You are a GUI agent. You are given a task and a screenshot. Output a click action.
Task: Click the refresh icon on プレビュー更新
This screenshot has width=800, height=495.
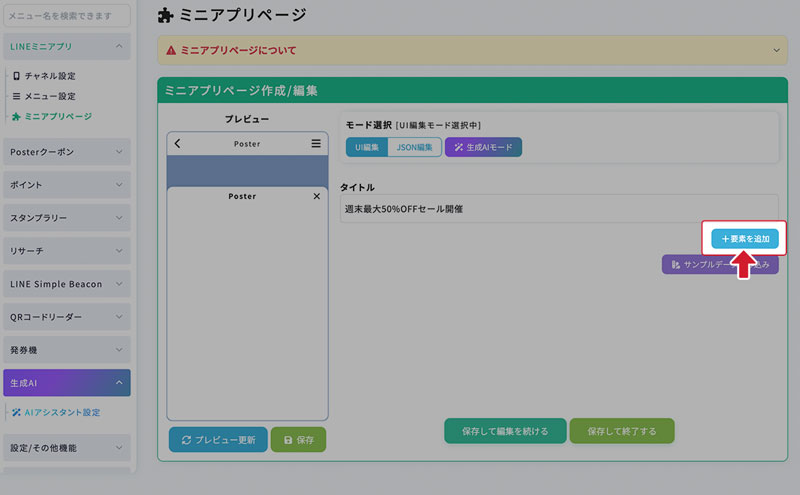[186, 440]
